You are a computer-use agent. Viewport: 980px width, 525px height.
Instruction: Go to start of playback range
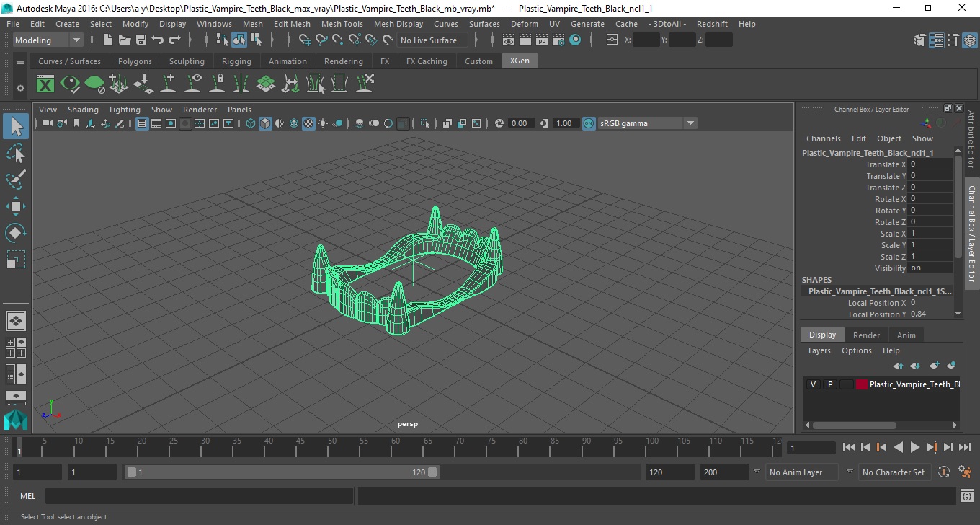849,447
